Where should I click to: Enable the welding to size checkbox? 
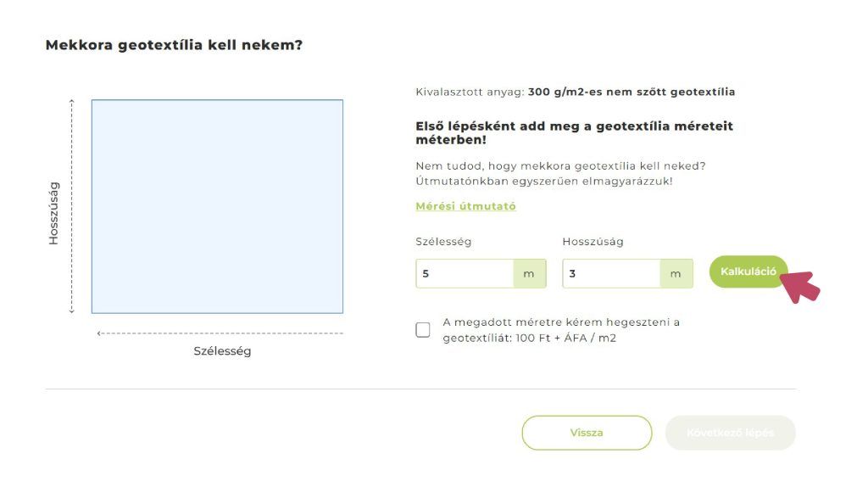click(x=423, y=330)
